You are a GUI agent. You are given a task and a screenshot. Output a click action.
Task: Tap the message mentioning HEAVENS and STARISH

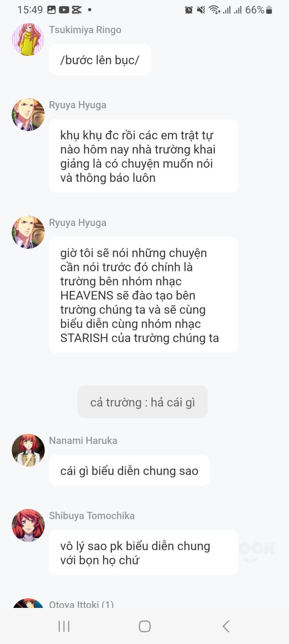144,295
